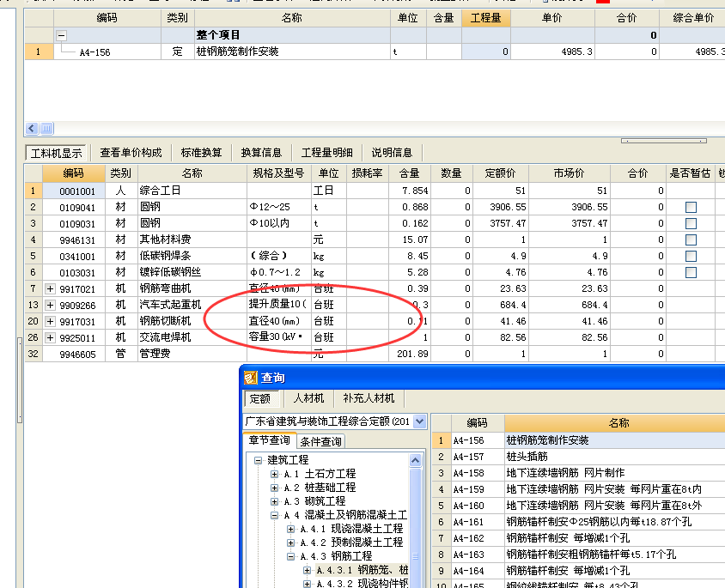Select the 补充人材机 tab in 查询 dialog
The width and height of the screenshot is (725, 588).
point(369,398)
